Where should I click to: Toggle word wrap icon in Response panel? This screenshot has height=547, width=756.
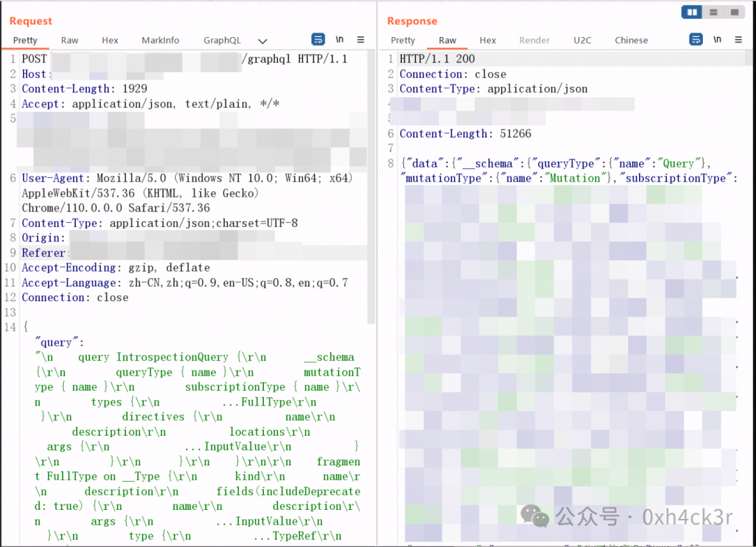(696, 39)
